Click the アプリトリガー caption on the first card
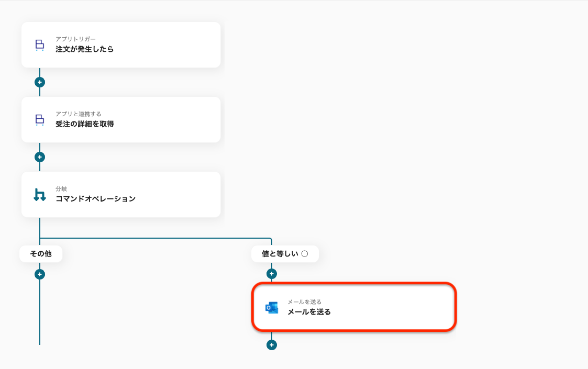This screenshot has width=588, height=369. coord(75,39)
